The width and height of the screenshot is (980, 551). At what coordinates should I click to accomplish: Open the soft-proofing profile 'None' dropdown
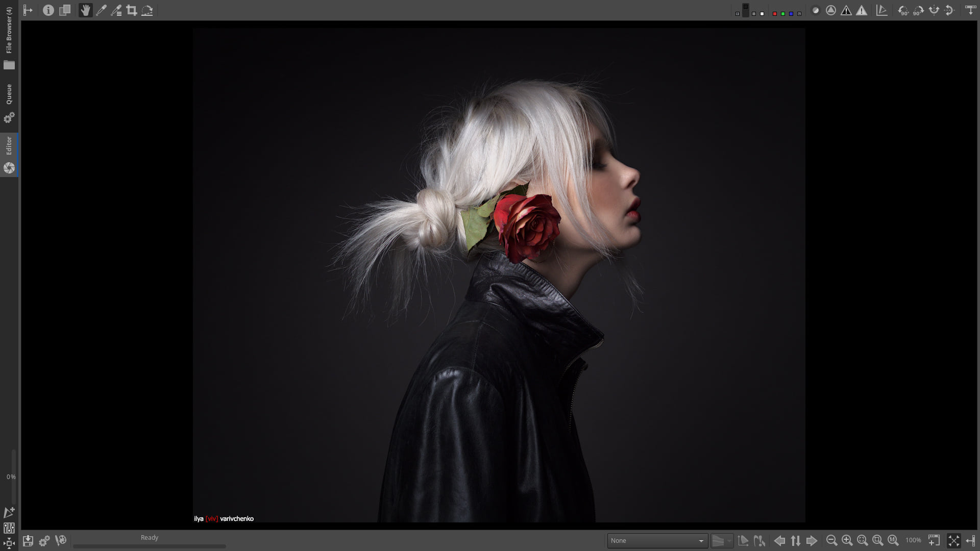pyautogui.click(x=657, y=541)
